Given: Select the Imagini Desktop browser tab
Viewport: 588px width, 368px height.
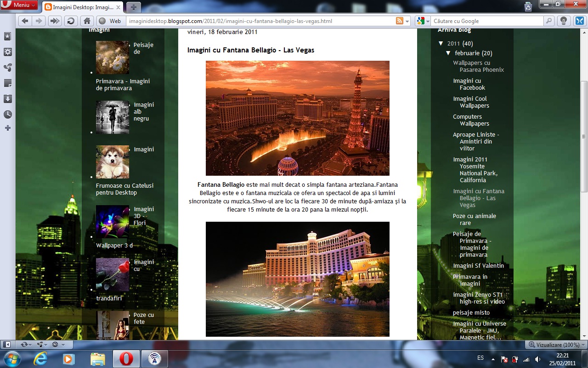Looking at the screenshot, I should coord(82,7).
